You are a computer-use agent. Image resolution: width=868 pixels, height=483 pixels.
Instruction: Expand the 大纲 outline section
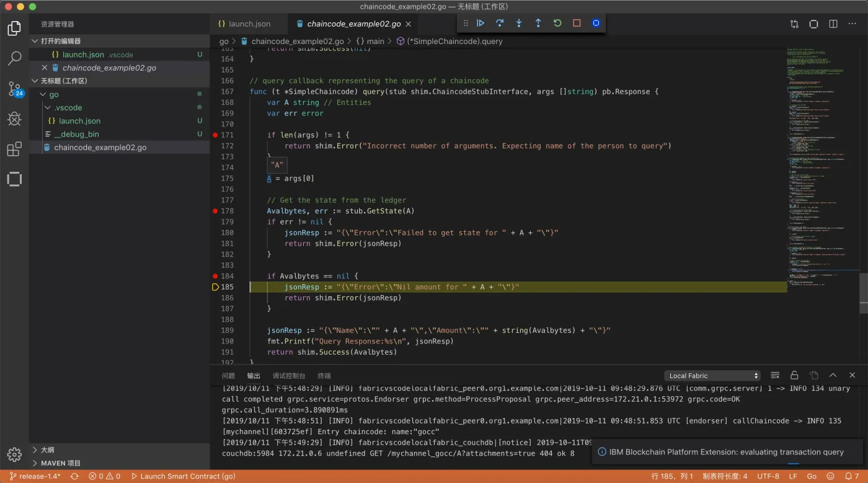[120, 450]
